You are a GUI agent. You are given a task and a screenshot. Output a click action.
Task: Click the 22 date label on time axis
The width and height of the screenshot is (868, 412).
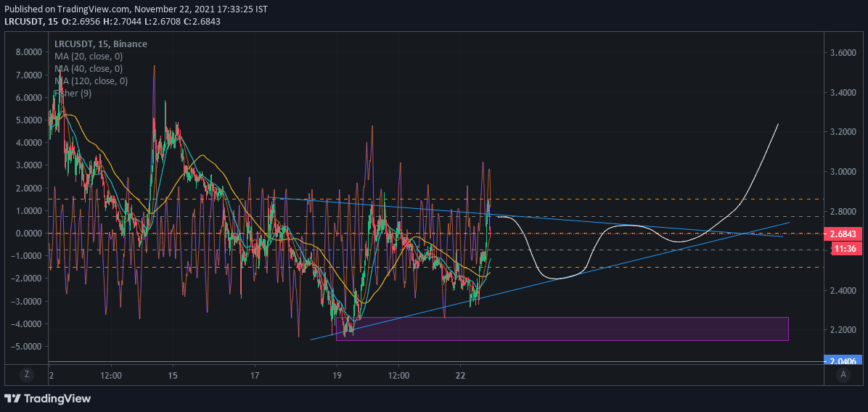coord(461,375)
